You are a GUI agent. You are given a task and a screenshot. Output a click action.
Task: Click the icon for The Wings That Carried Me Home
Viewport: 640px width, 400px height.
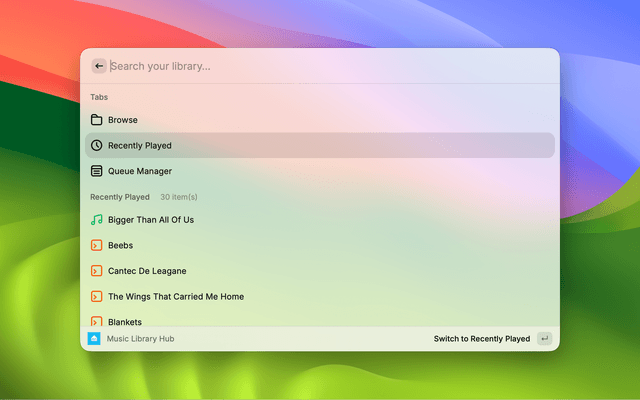point(97,297)
